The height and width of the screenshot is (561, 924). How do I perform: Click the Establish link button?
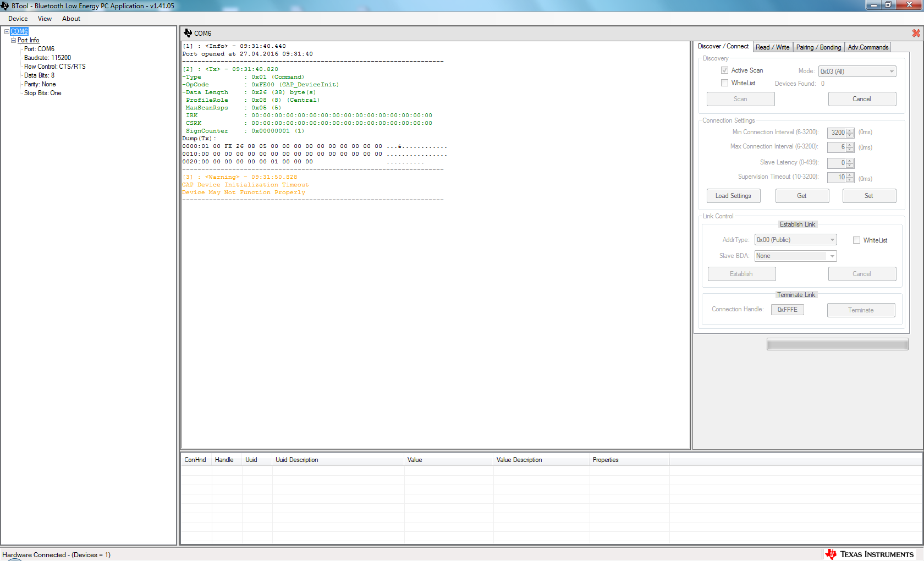point(741,274)
